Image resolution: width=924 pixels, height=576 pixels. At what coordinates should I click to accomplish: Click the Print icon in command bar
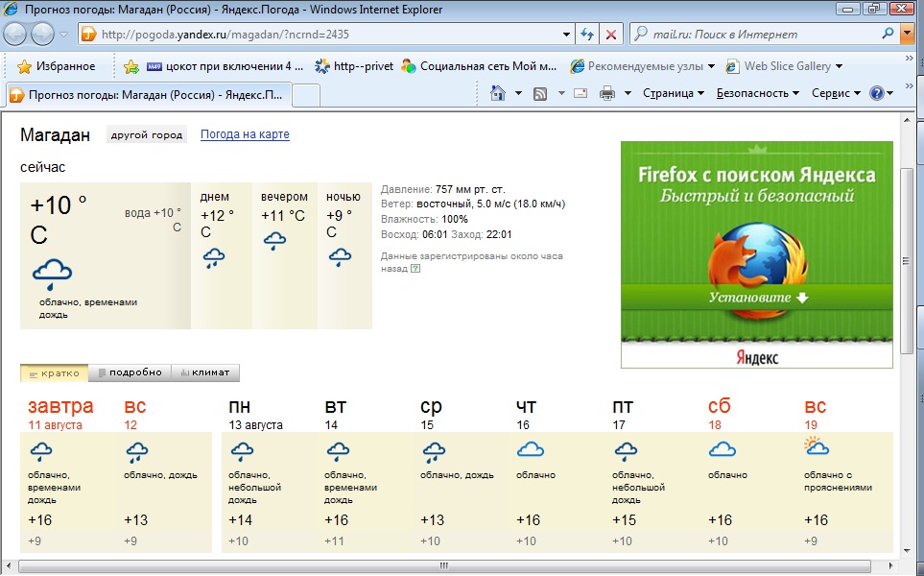(606, 93)
